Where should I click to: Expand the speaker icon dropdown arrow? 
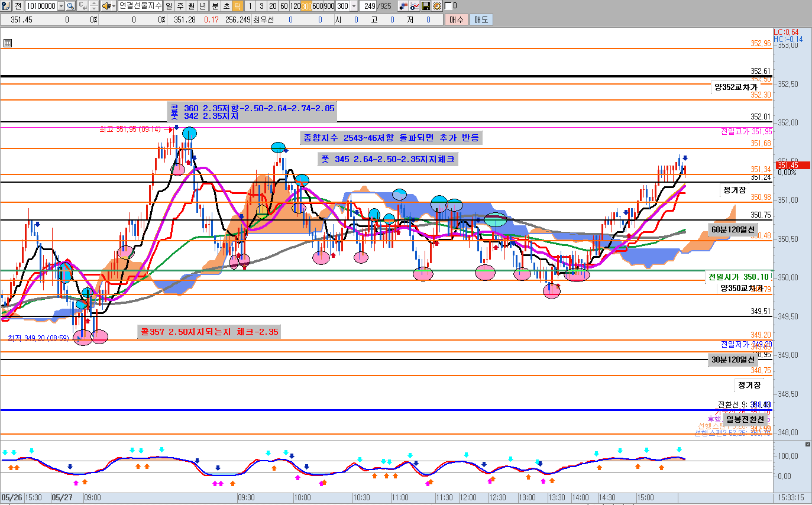tap(113, 6)
